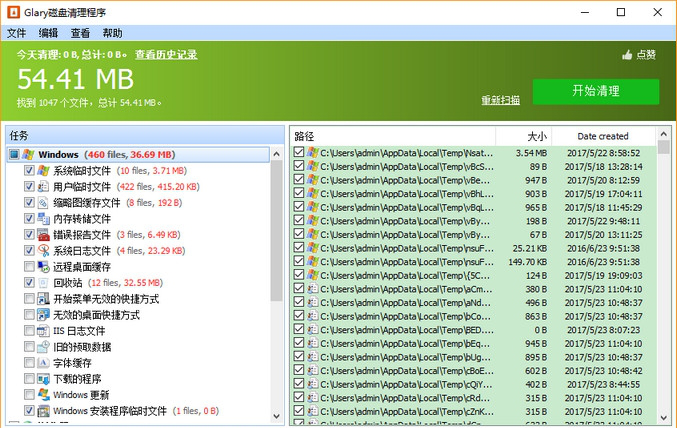
Task: Select the 系统日志文件 label
Action: 82,251
